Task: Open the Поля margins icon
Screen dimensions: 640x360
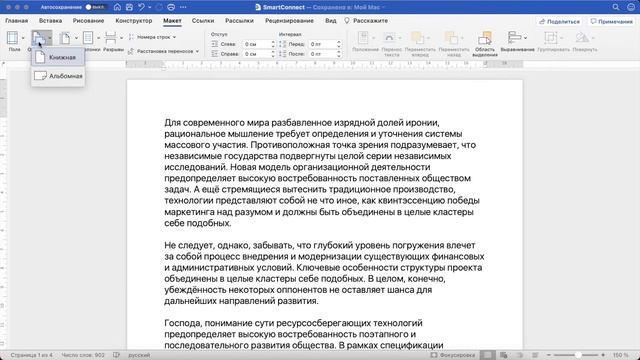Action: (x=12, y=38)
